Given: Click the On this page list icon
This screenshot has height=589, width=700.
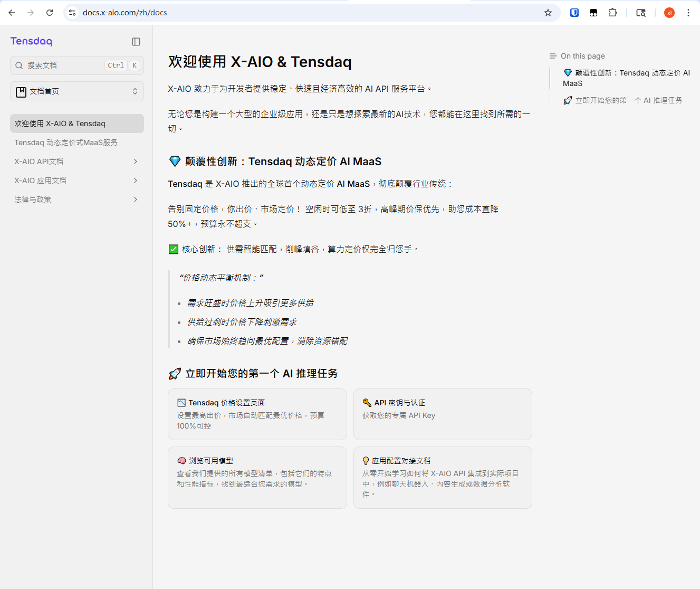Looking at the screenshot, I should pyautogui.click(x=553, y=56).
